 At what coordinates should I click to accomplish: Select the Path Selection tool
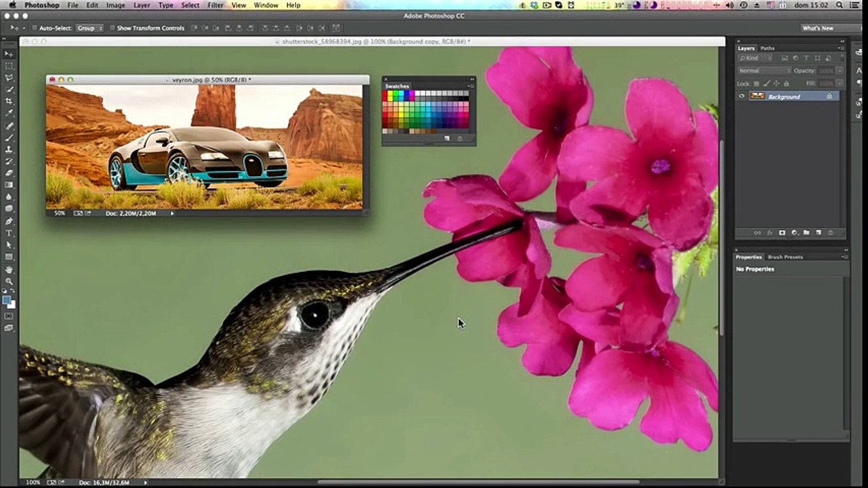9,245
